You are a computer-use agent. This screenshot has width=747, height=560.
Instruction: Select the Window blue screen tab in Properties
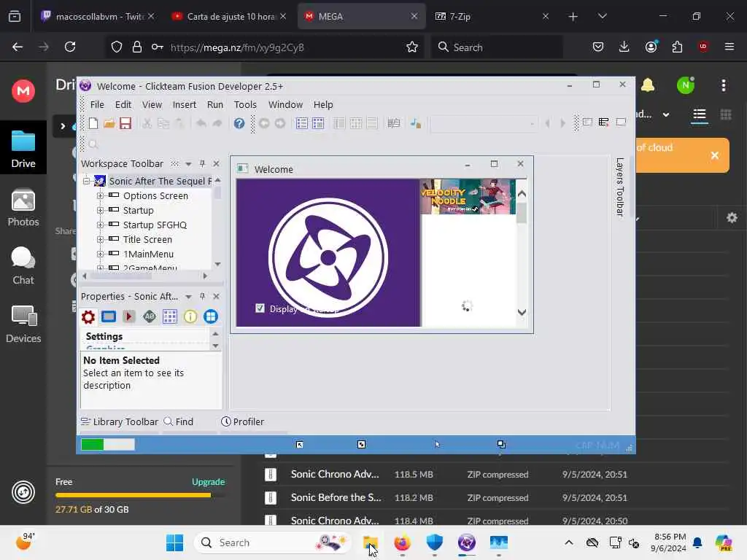click(x=109, y=316)
